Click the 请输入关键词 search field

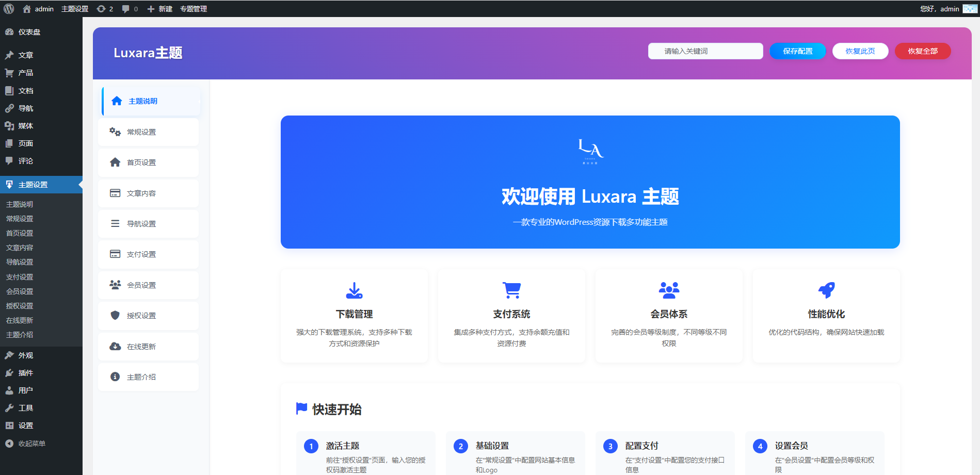705,51
